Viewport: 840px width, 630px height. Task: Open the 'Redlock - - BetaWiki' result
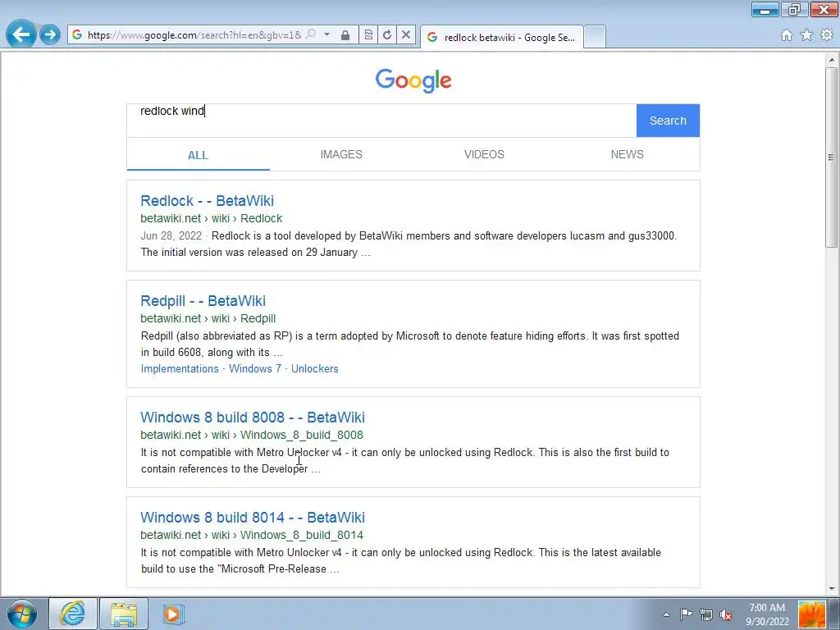coord(208,201)
